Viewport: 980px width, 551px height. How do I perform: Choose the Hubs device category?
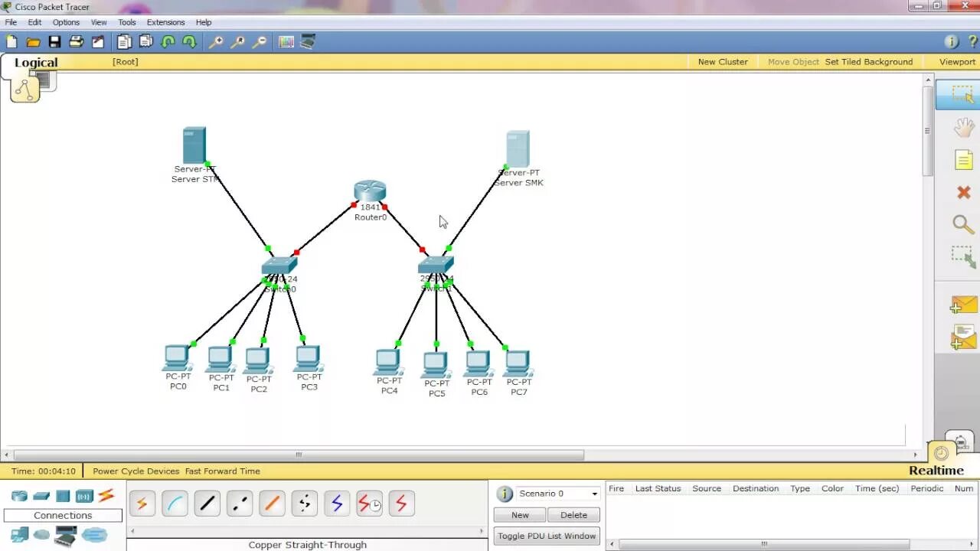coord(63,496)
